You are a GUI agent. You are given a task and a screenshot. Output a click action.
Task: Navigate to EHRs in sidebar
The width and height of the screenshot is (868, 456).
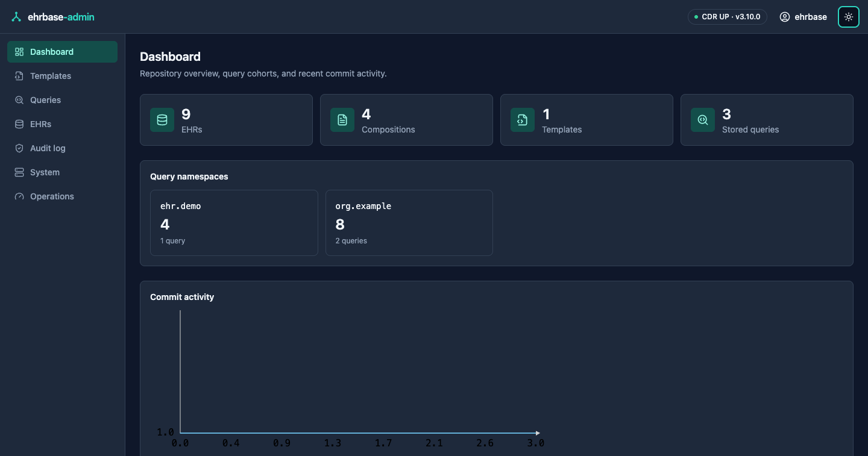[62, 124]
